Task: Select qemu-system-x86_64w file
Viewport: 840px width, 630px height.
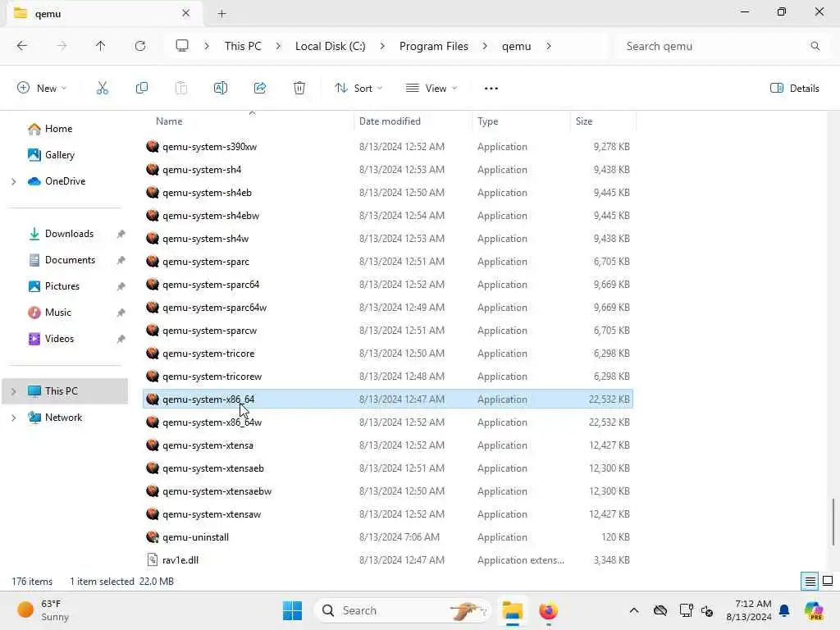Action: pyautogui.click(x=388, y=422)
